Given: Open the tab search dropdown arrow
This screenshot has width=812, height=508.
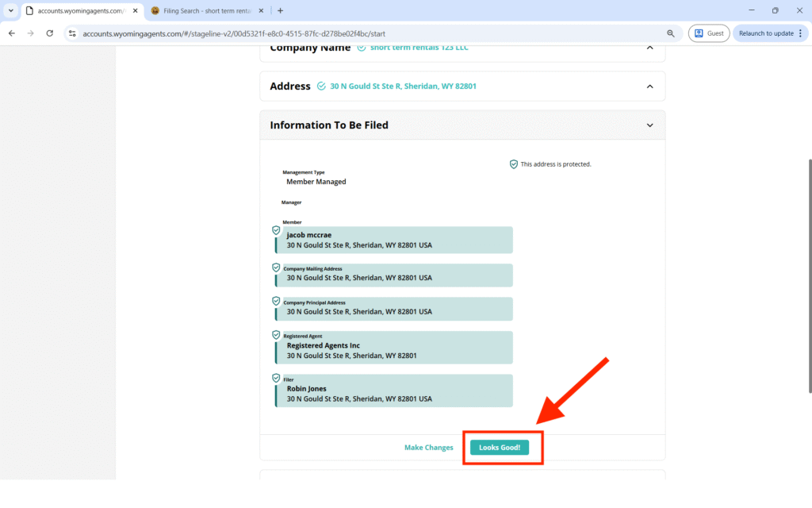Looking at the screenshot, I should click(x=11, y=10).
